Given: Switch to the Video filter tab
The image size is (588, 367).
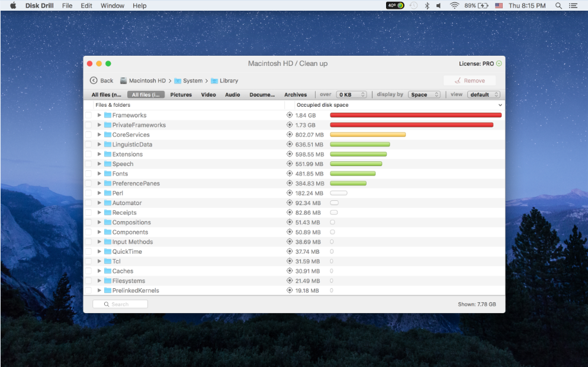Looking at the screenshot, I should coord(208,95).
